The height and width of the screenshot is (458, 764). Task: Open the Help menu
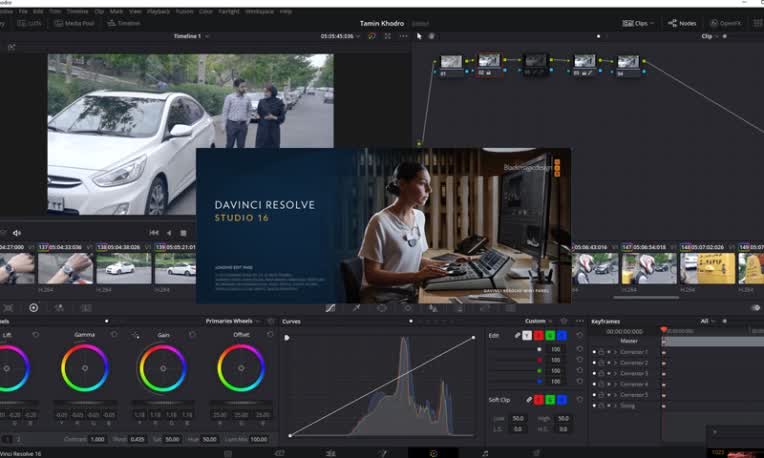pyautogui.click(x=286, y=11)
